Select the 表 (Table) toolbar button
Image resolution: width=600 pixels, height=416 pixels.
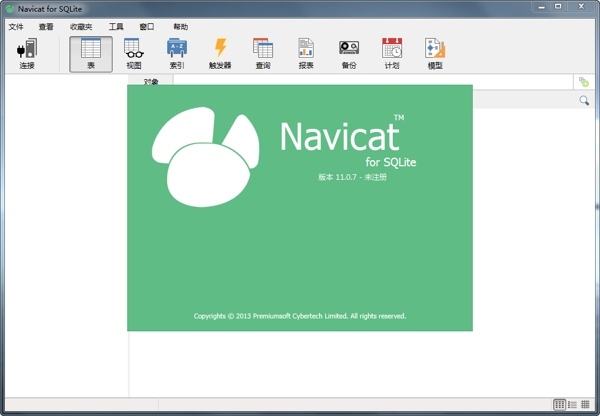91,54
